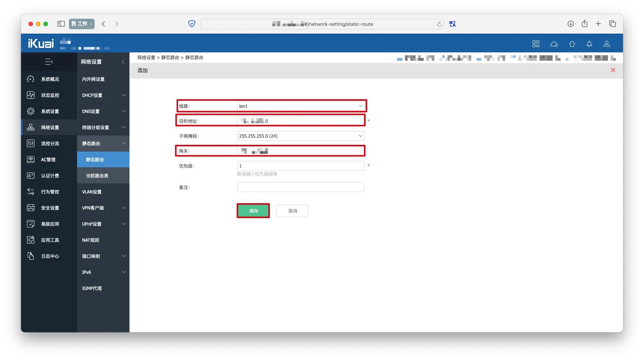Click the 备注 remarks input field
Viewport: 644px width, 360px height.
pyautogui.click(x=300, y=187)
